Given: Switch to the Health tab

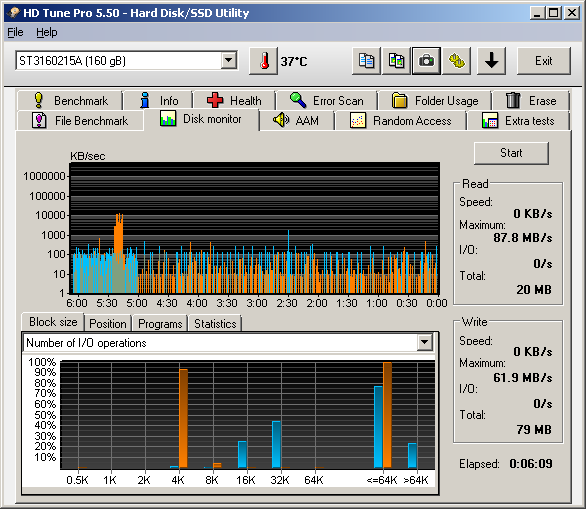Looking at the screenshot, I should [234, 100].
